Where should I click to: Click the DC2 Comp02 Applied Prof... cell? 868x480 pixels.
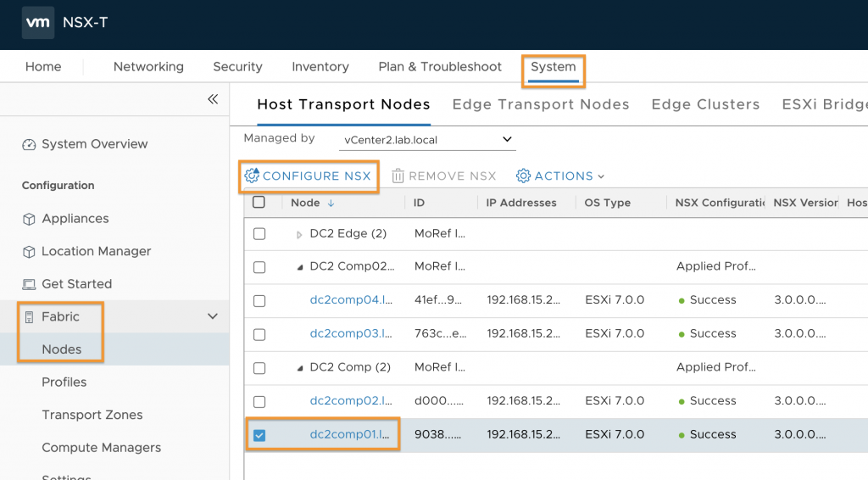[715, 266]
